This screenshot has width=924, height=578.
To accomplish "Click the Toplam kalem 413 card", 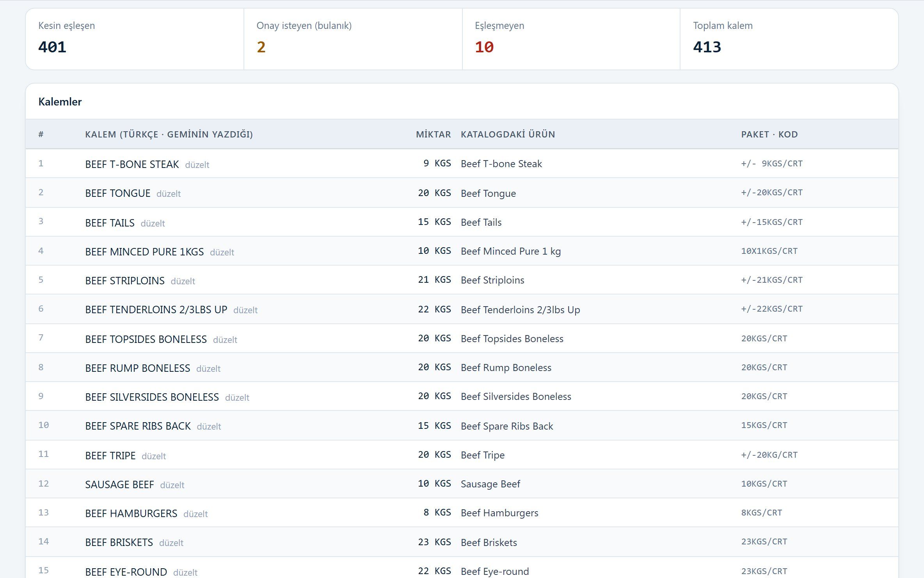I will [789, 39].
